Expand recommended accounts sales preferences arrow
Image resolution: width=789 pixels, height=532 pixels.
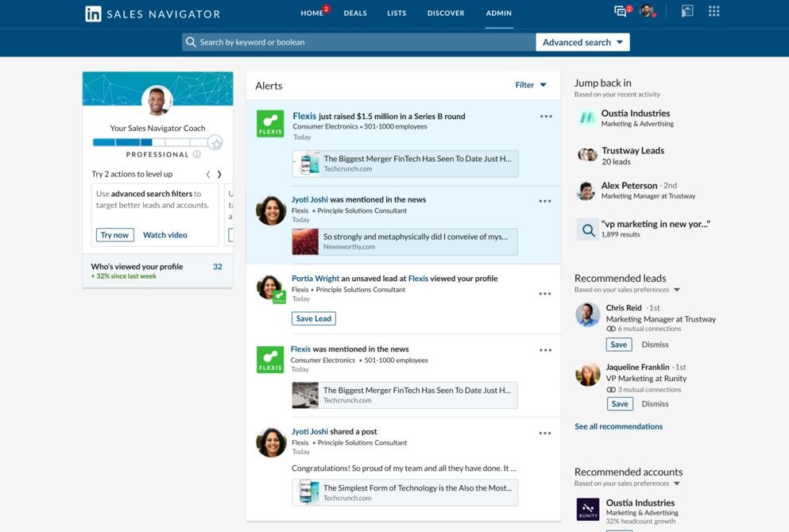pos(677,484)
